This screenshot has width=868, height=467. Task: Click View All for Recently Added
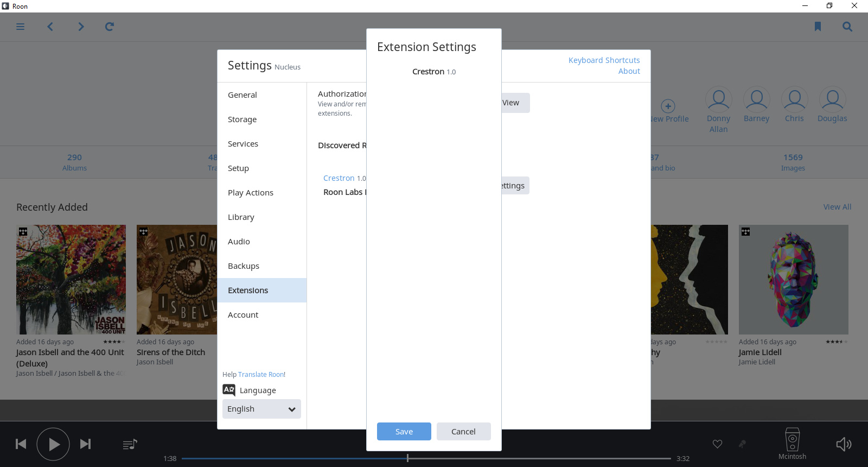pos(837,207)
